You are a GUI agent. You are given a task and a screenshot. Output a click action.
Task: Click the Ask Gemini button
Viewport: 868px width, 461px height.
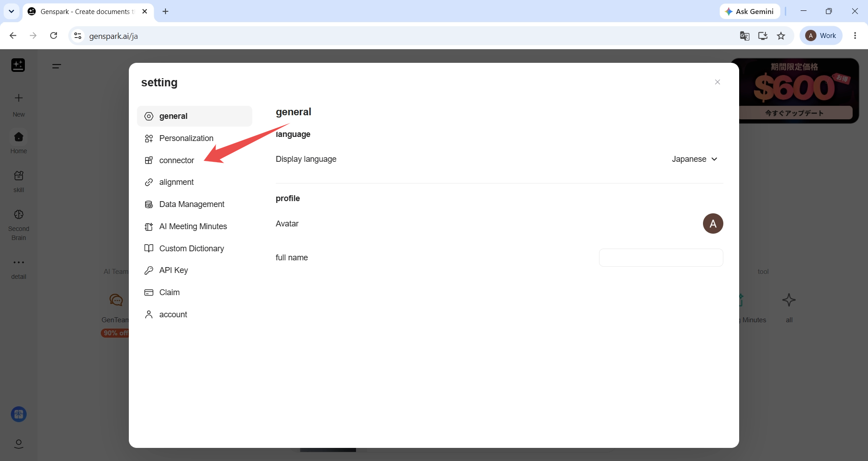point(750,11)
